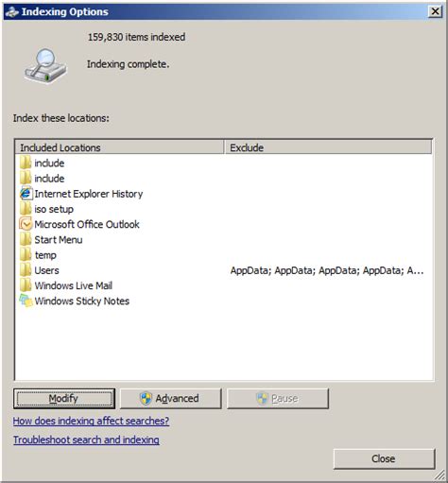Click the Start Menu folder icon

(x=26, y=239)
